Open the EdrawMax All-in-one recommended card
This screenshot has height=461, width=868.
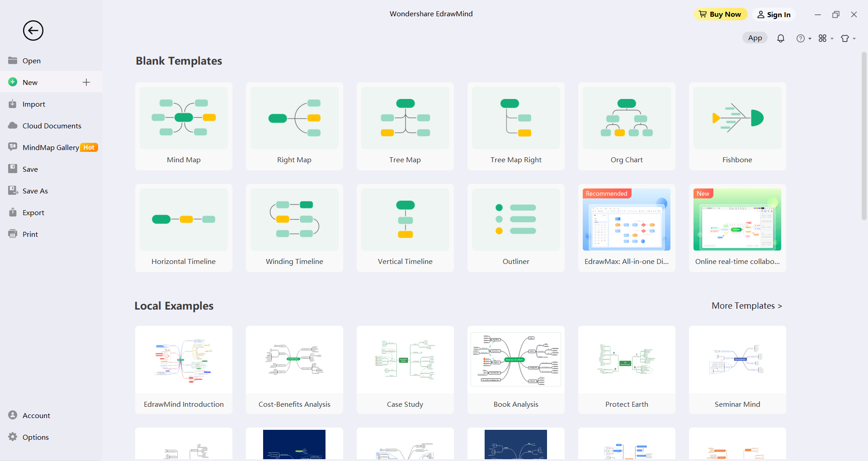[627, 228]
